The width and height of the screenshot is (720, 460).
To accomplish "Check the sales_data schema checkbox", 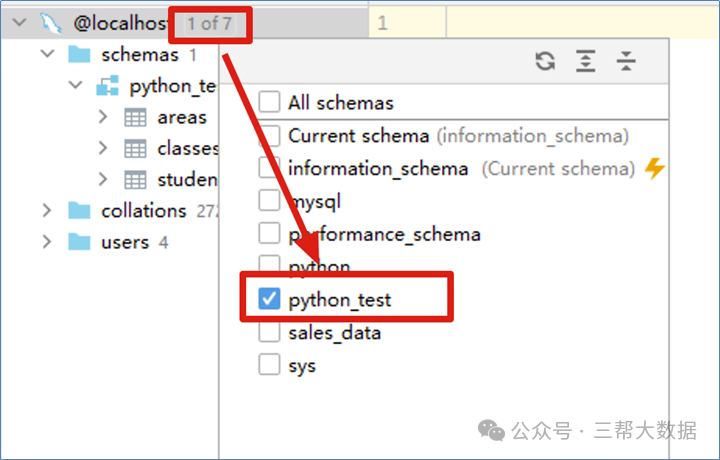I will coord(269,332).
